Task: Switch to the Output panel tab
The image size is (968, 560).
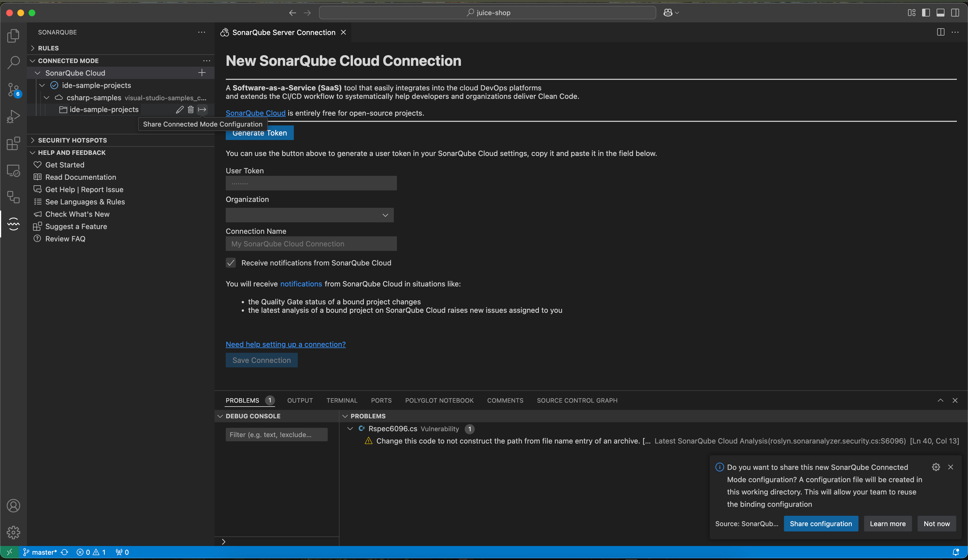Action: pyautogui.click(x=300, y=400)
